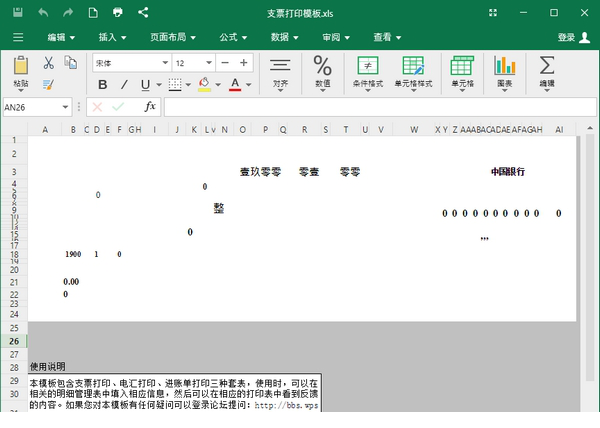
Task: Select column A header
Action: pyautogui.click(x=45, y=130)
